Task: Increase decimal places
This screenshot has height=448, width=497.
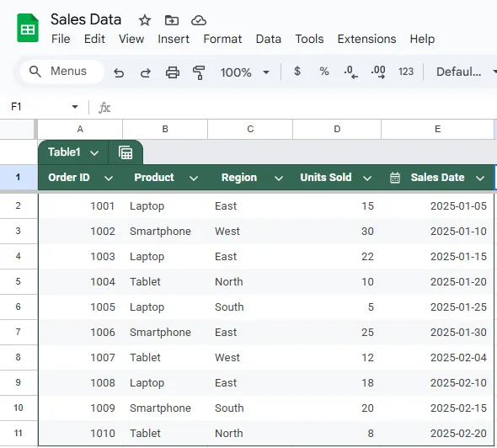Action: click(378, 72)
